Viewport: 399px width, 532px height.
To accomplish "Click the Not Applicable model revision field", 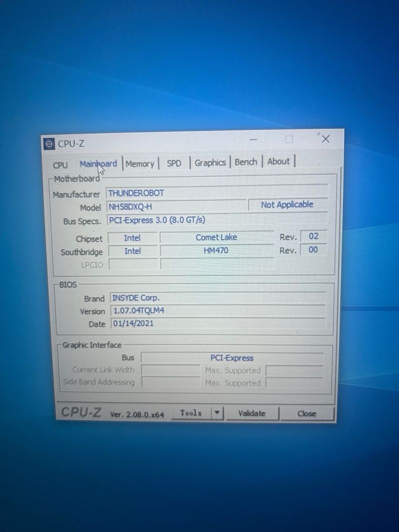I will point(287,204).
